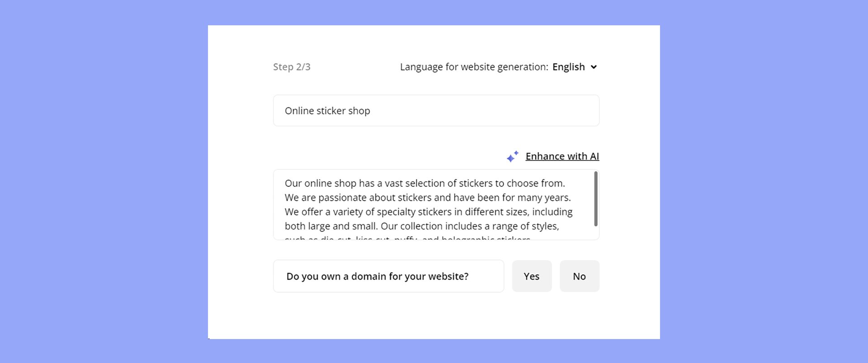
Task: Click Yes to confirm domain ownership
Action: 532,276
